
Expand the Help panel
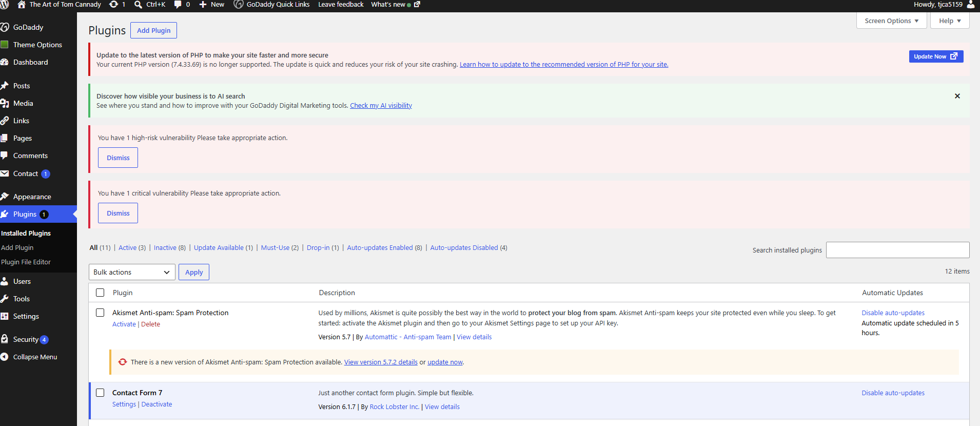(950, 21)
